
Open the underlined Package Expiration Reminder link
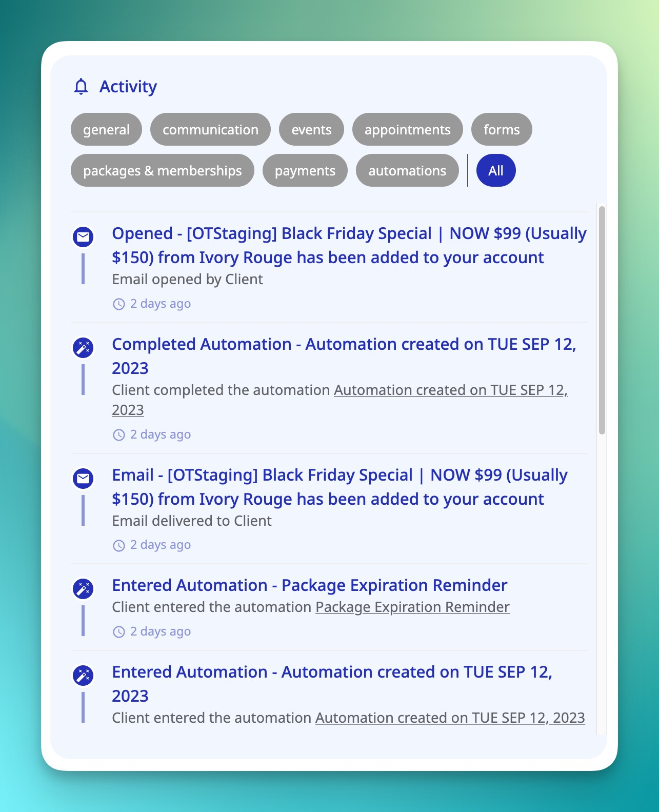[412, 607]
